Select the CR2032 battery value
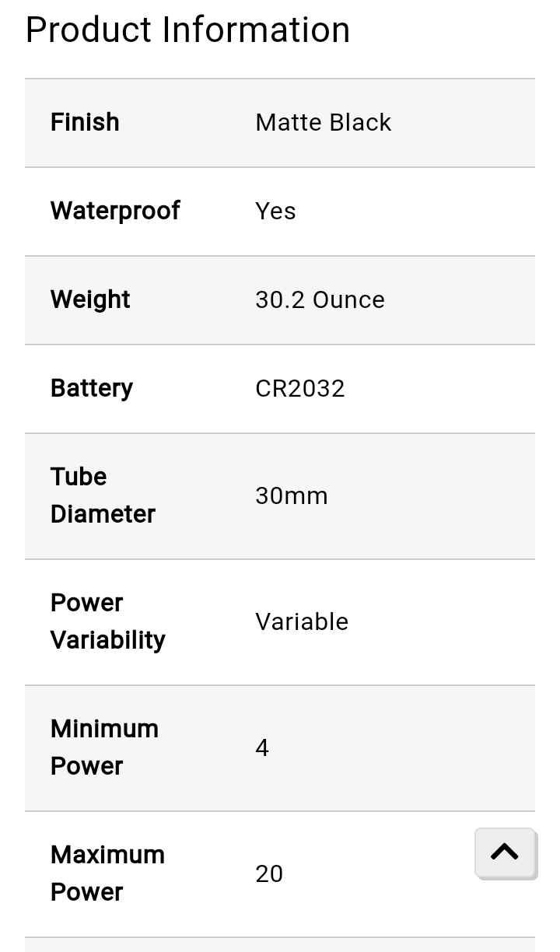560x952 pixels. click(x=299, y=388)
